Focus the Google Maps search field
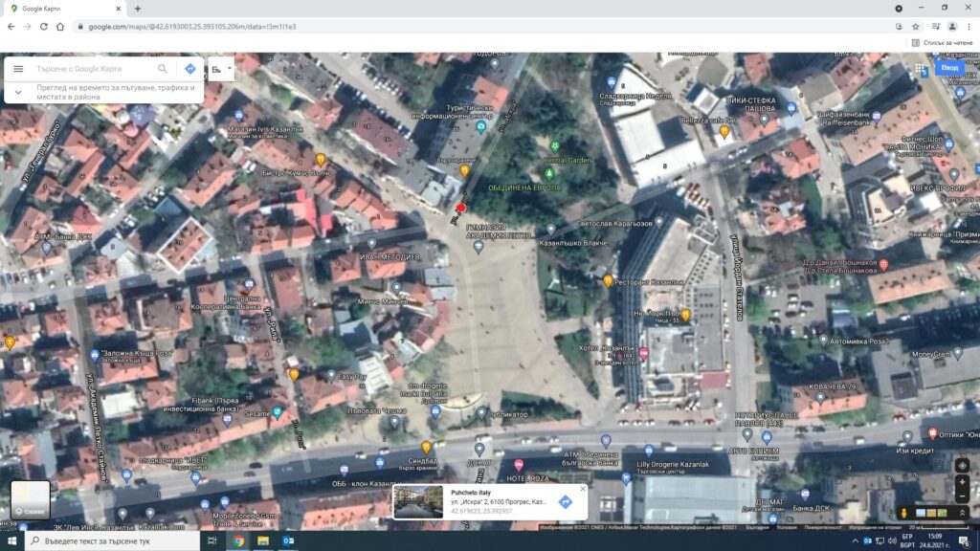 (x=94, y=69)
